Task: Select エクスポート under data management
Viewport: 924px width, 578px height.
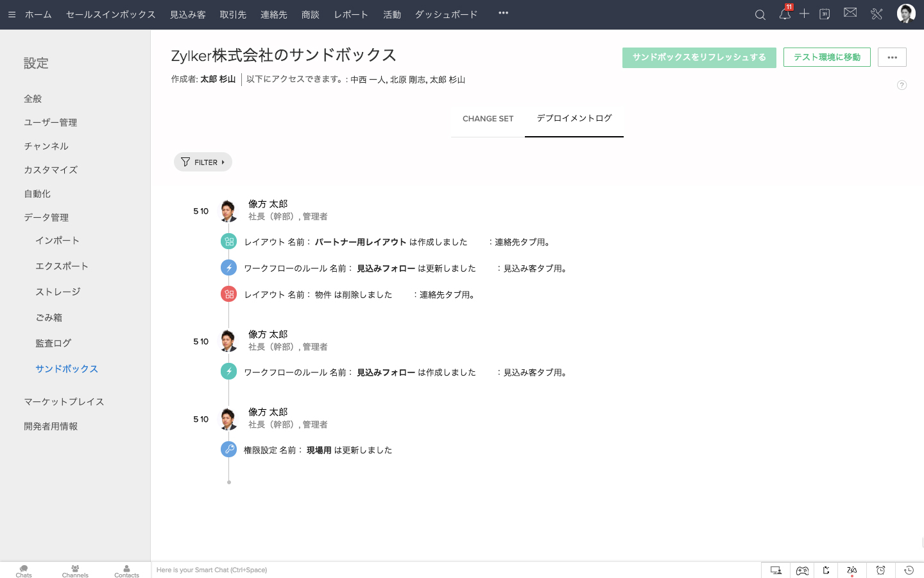Action: (62, 266)
